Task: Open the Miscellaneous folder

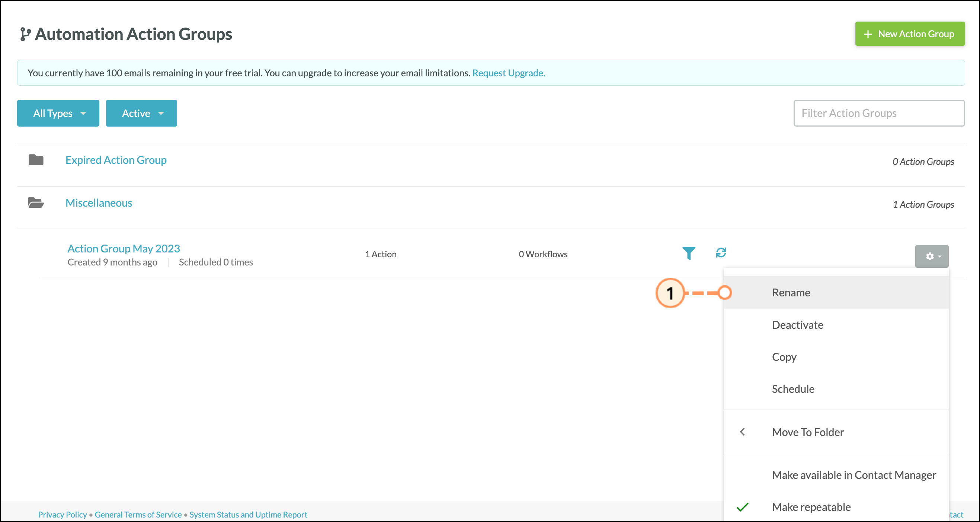Action: click(99, 203)
